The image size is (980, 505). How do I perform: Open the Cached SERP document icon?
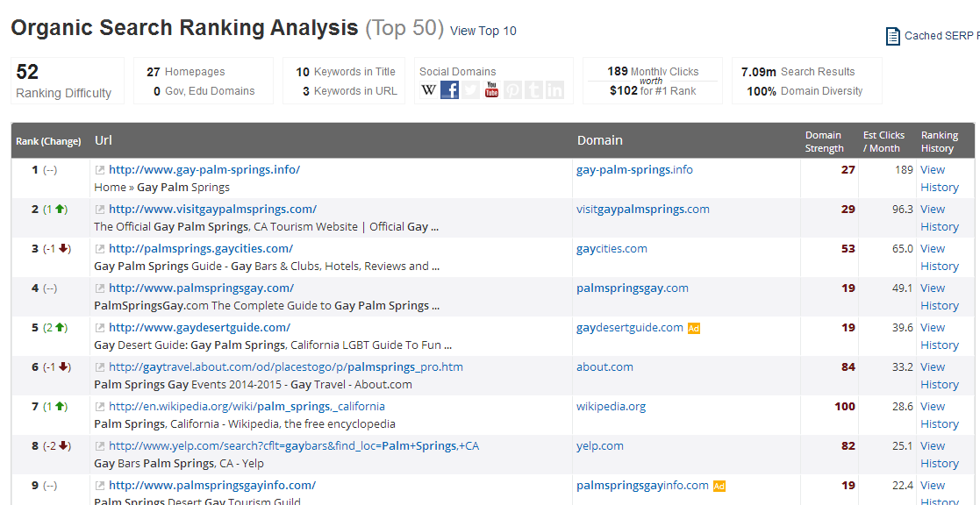pyautogui.click(x=892, y=36)
